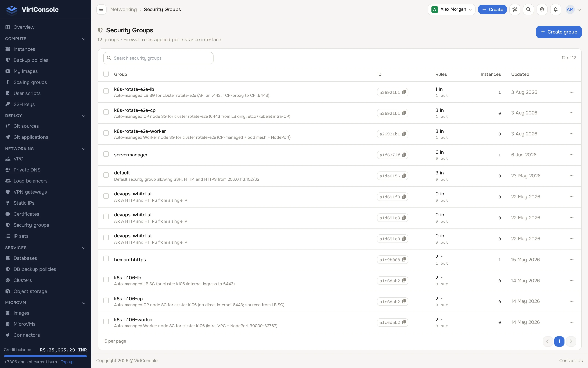Open row actions for k8s-rotate-e2e-lb
The image size is (588, 368).
click(x=571, y=92)
